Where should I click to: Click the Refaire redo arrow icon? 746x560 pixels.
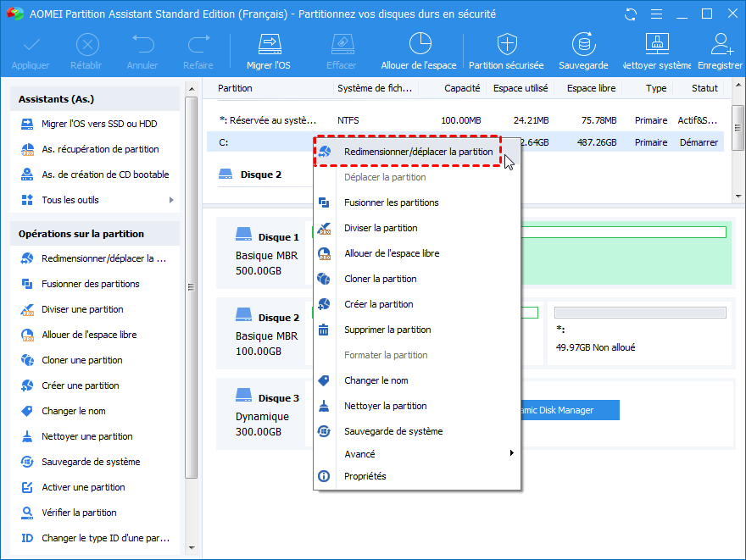(198, 45)
